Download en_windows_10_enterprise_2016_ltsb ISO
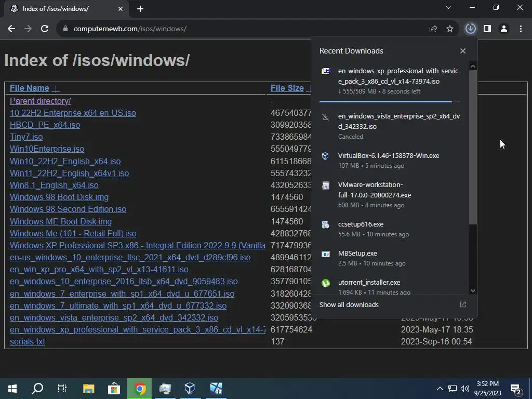 (x=124, y=281)
